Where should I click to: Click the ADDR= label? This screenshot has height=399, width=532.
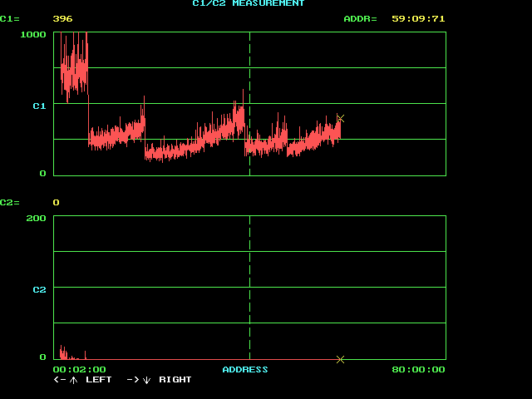[360, 18]
